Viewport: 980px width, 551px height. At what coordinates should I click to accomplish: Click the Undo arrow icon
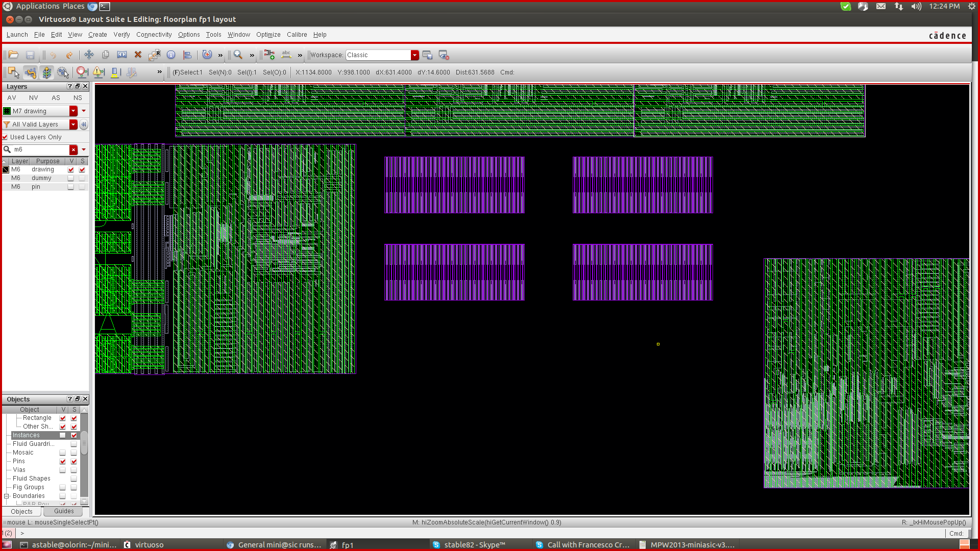pos(53,55)
